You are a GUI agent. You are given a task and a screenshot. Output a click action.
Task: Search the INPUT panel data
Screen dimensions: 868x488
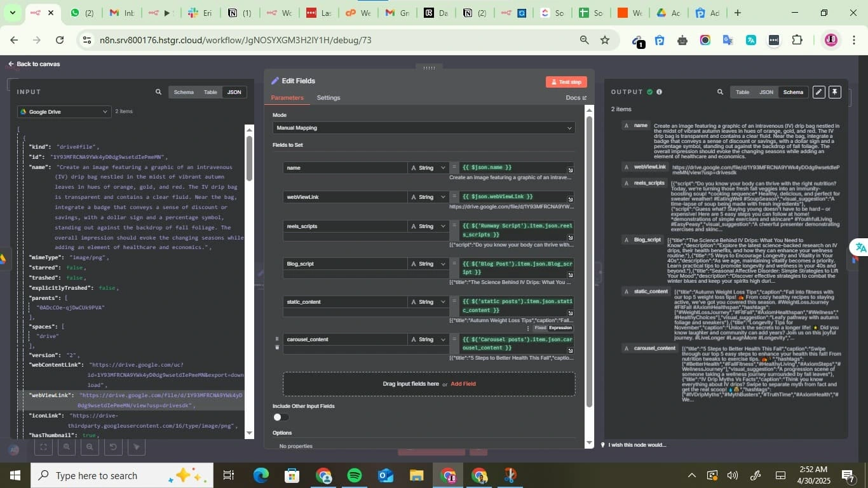158,92
